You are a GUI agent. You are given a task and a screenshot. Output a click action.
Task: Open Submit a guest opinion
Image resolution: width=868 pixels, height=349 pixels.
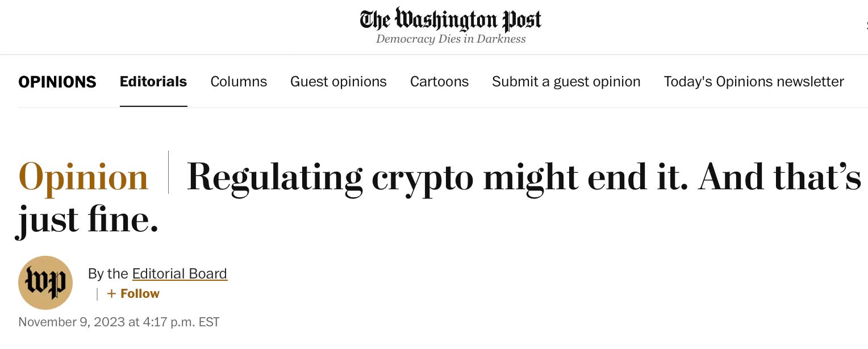[x=566, y=82]
